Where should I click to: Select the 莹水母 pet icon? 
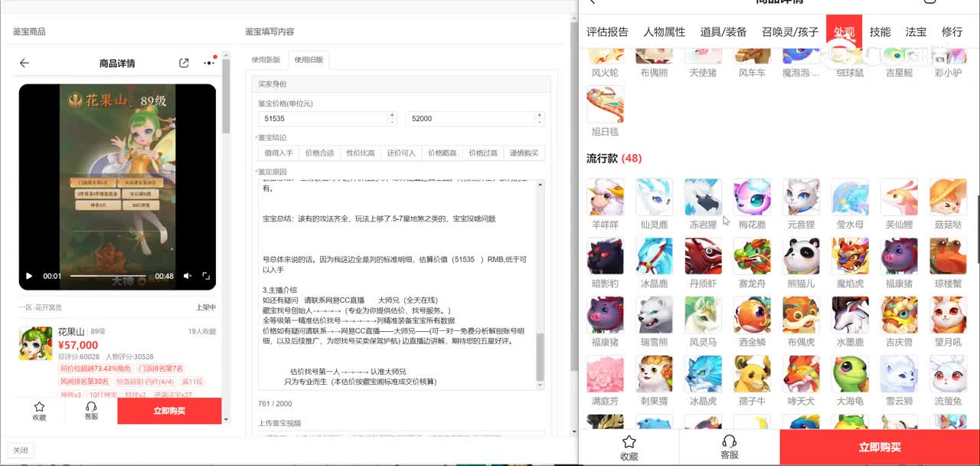pos(851,198)
